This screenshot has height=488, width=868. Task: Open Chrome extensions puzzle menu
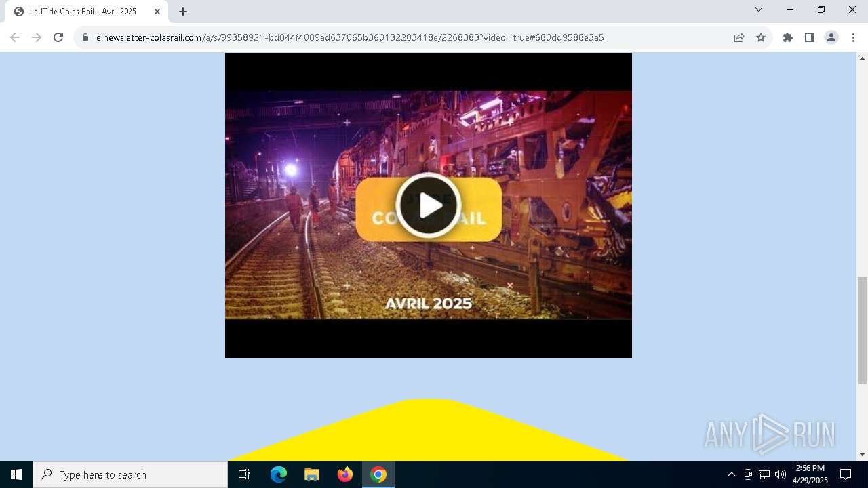788,37
